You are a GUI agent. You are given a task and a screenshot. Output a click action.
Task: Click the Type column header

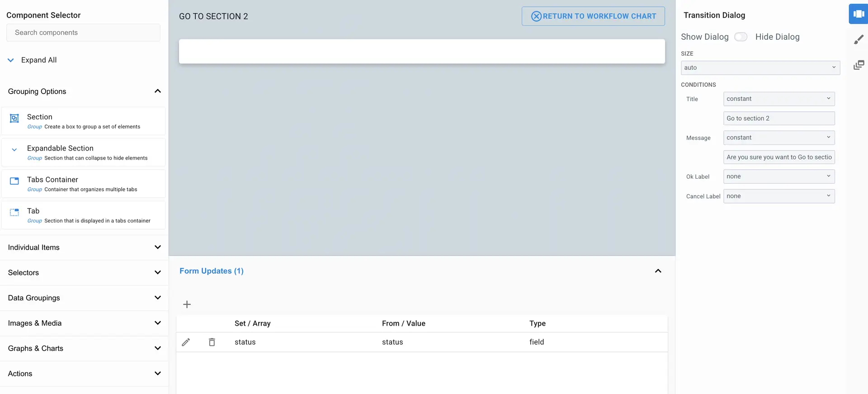point(538,323)
